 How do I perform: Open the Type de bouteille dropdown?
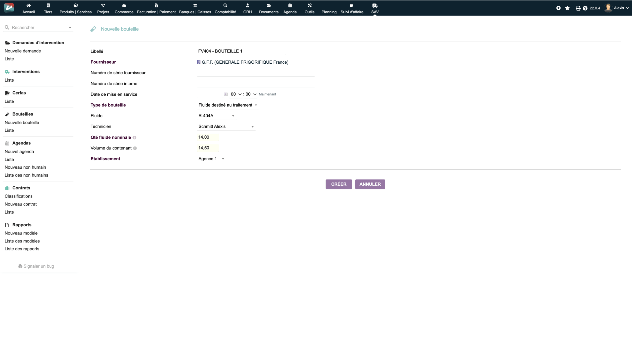click(227, 105)
